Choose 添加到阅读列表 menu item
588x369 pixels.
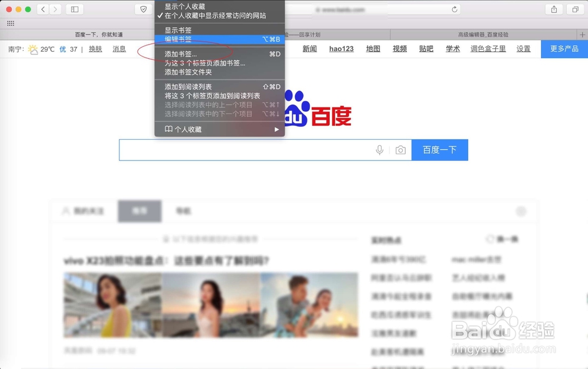220,86
